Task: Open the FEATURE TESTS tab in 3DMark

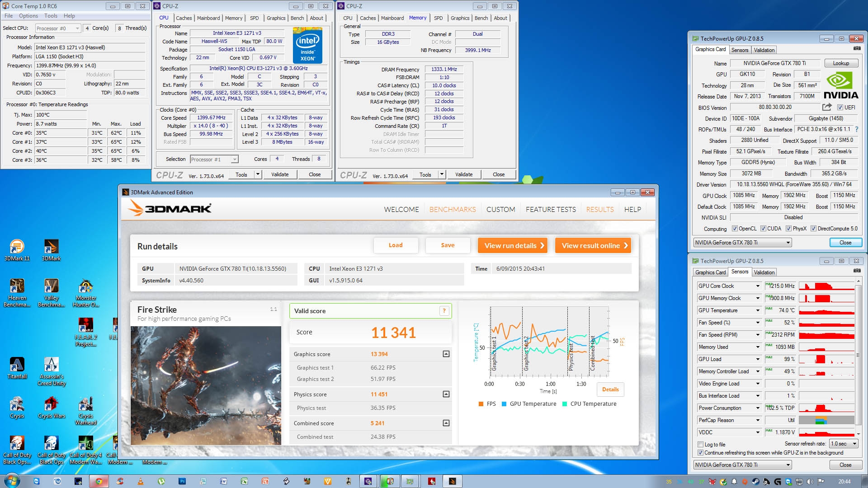Action: click(x=551, y=210)
